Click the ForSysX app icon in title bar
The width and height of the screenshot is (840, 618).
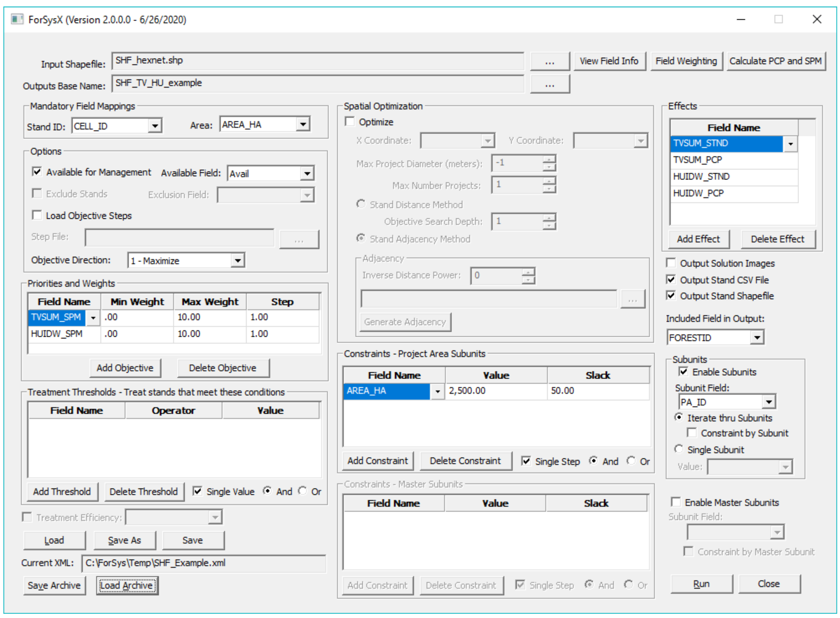(x=17, y=19)
